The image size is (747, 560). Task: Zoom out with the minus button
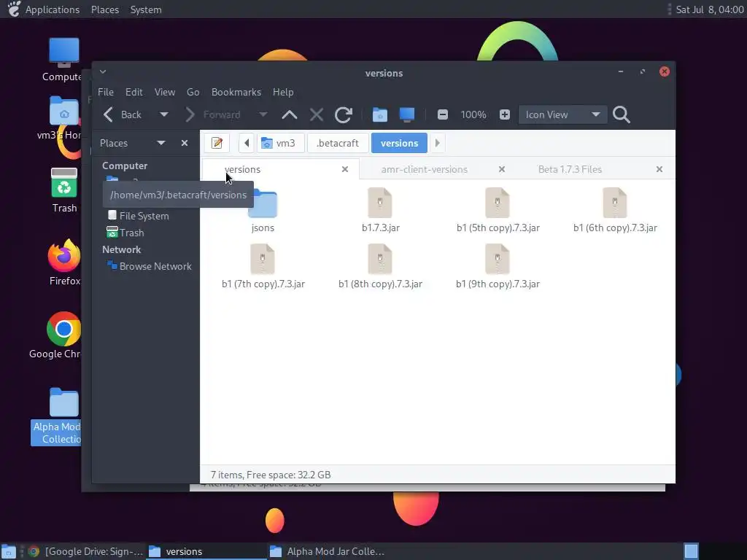(443, 114)
